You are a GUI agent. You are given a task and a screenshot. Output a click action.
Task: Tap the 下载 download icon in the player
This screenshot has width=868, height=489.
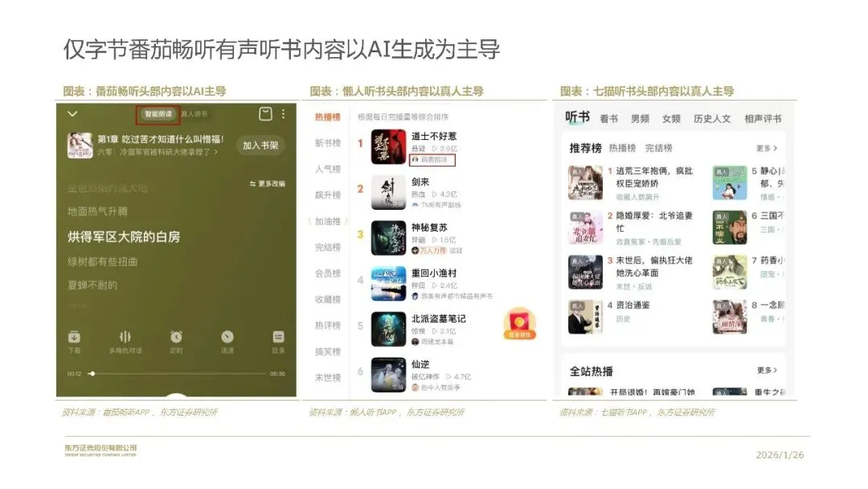pos(74,337)
